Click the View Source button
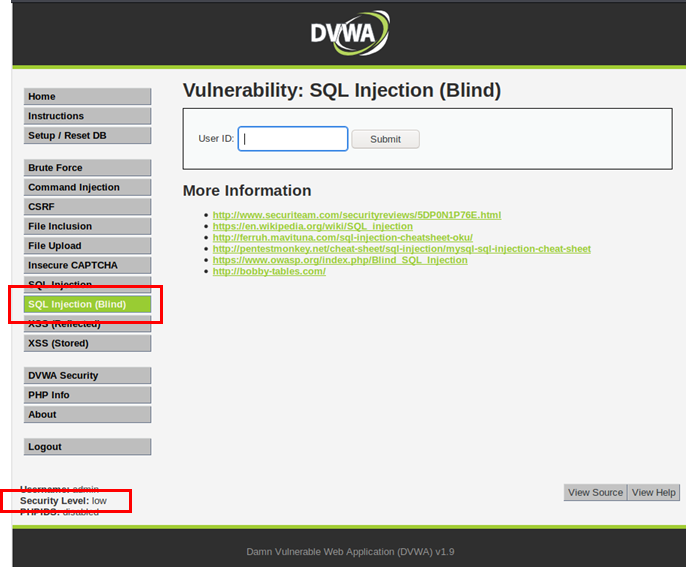The width and height of the screenshot is (686, 567). (x=595, y=493)
